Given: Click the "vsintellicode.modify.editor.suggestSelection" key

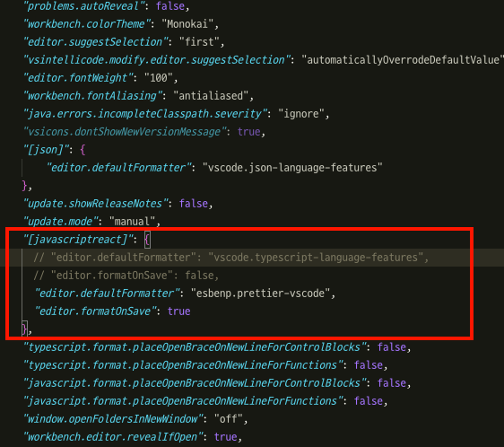Looking at the screenshot, I should (157, 60).
